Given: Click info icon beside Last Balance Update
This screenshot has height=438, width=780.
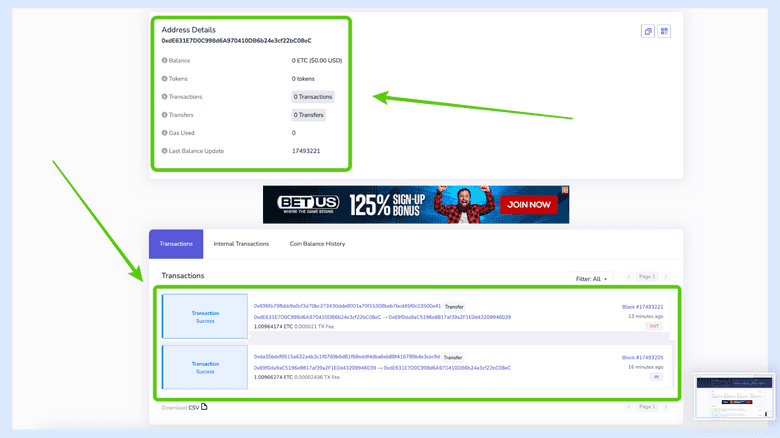Looking at the screenshot, I should [165, 151].
